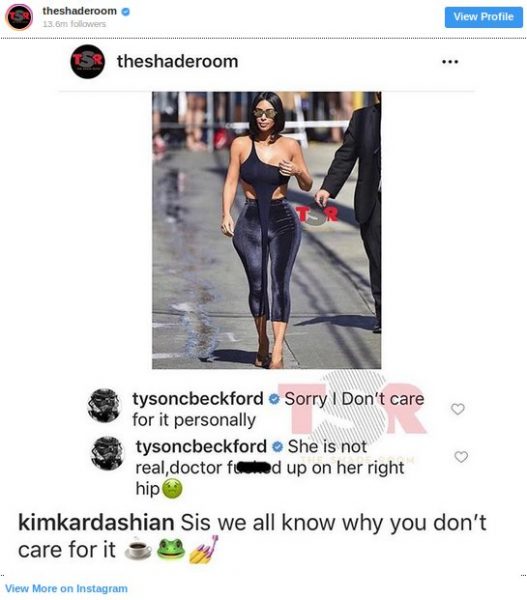Viewport: 527px width, 600px height.
Task: Open the tysoncbeckford username on the first comment
Action: pyautogui.click(x=198, y=399)
